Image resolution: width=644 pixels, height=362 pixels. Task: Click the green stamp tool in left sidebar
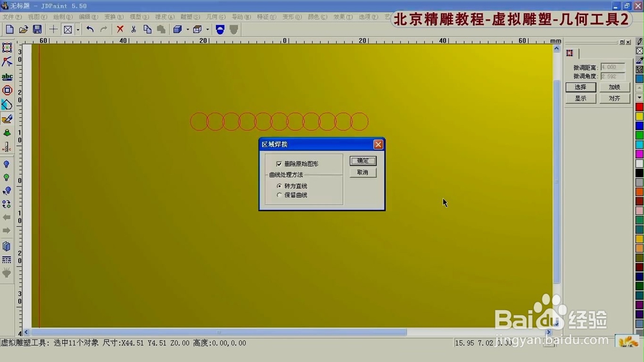pyautogui.click(x=7, y=133)
